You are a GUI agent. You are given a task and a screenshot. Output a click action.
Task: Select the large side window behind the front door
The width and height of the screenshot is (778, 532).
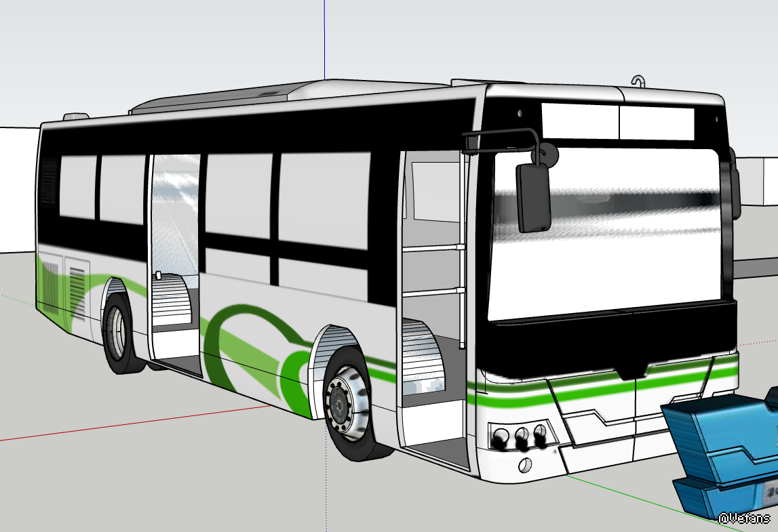click(x=324, y=201)
